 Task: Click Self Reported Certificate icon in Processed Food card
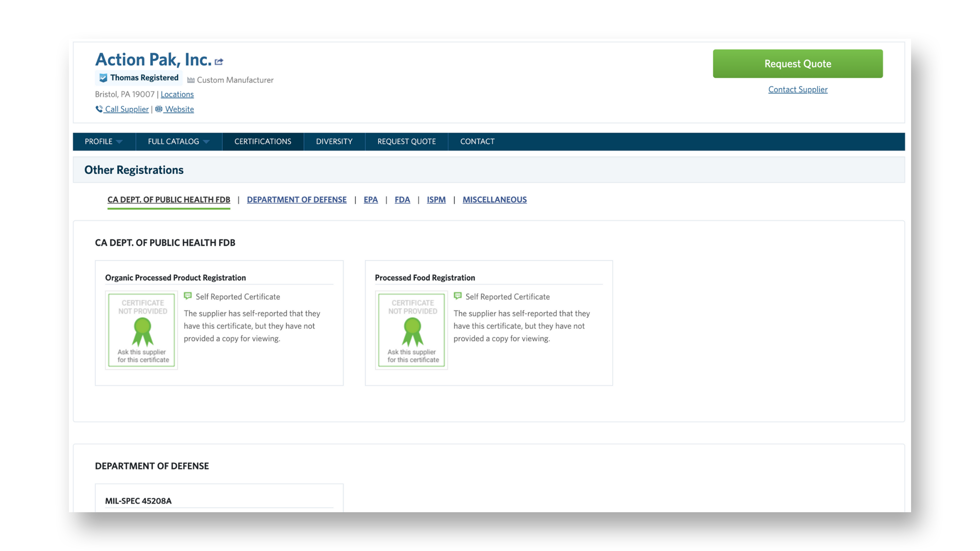click(458, 296)
